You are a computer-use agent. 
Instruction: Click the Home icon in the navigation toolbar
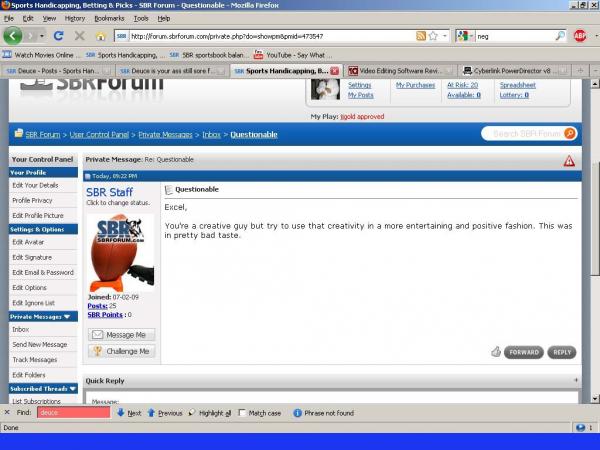coord(100,36)
